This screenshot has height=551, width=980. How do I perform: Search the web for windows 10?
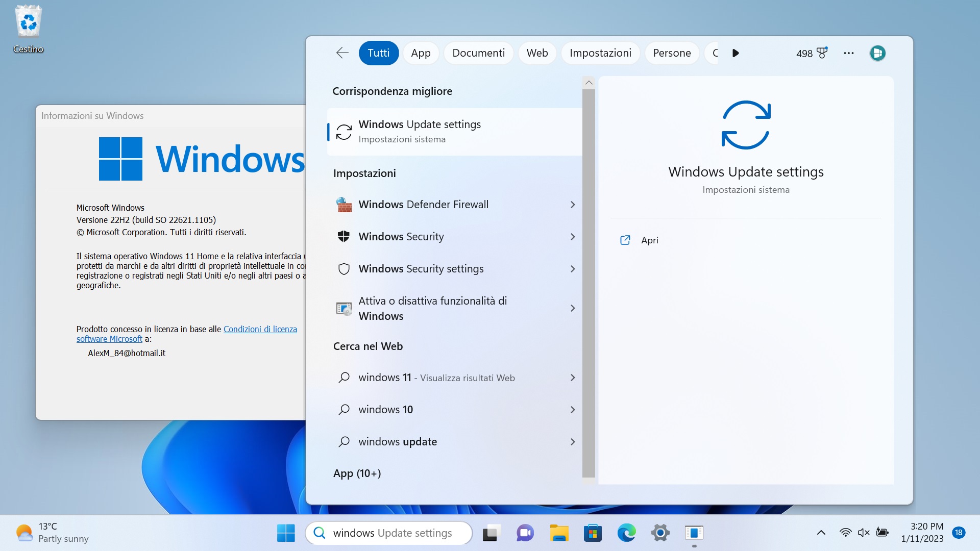[454, 410]
